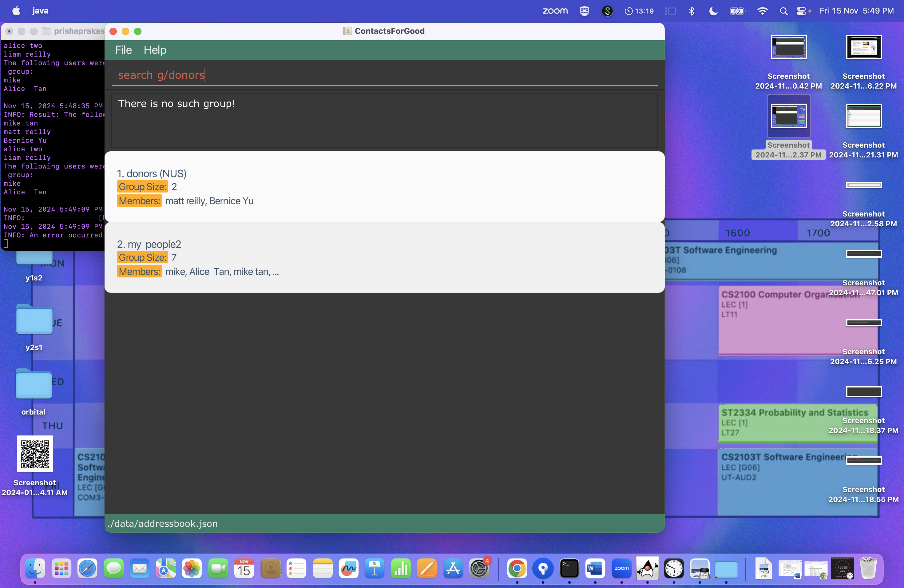Image resolution: width=904 pixels, height=588 pixels.
Task: Open the File menu
Action: (x=123, y=50)
